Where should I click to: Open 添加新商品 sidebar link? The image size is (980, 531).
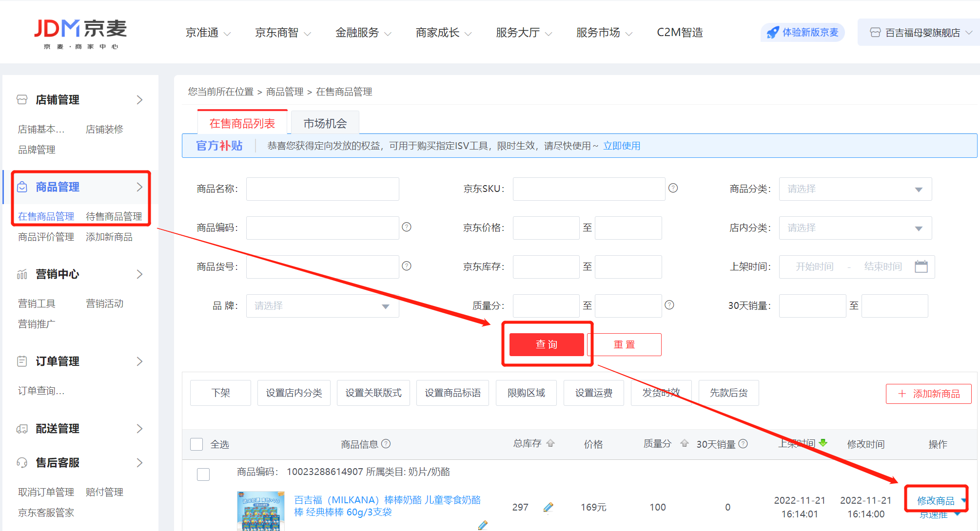(109, 237)
